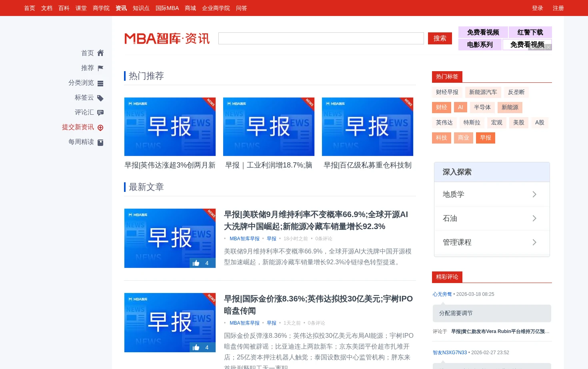Viewport: 588px width, 369px height.
Task: Open 首页 in the top navigation bar
Action: (x=30, y=8)
